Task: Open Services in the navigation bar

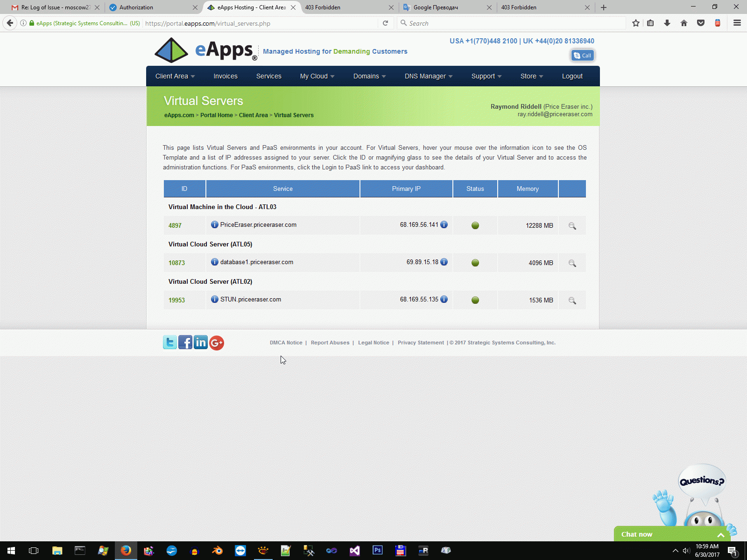Action: (x=269, y=76)
